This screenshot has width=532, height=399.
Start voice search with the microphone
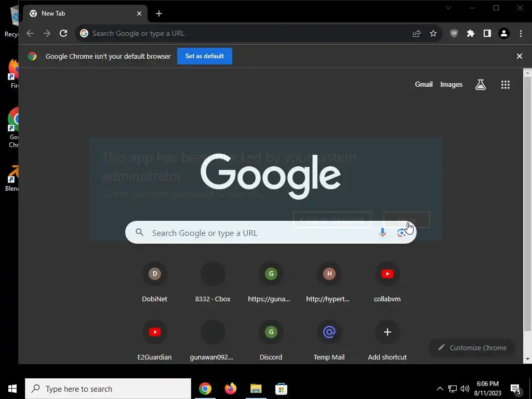click(x=382, y=232)
